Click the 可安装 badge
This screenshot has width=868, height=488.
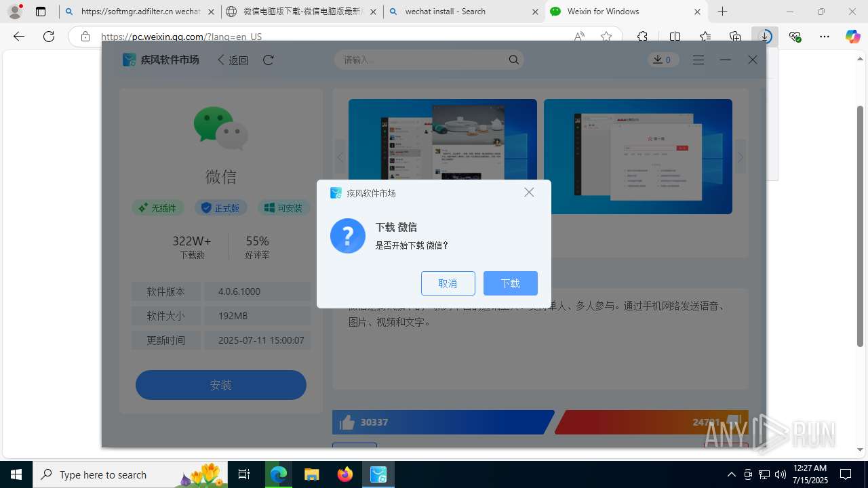click(284, 208)
